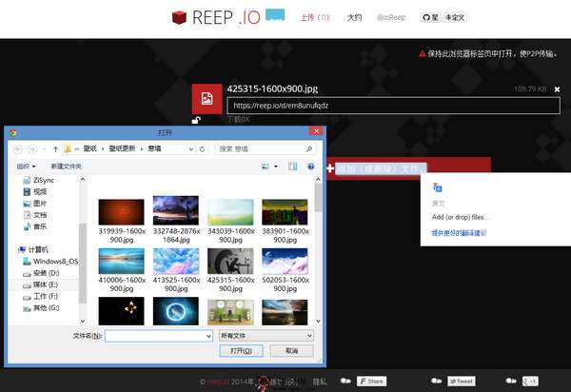Open the blue translation suggestion link in popup

point(459,233)
